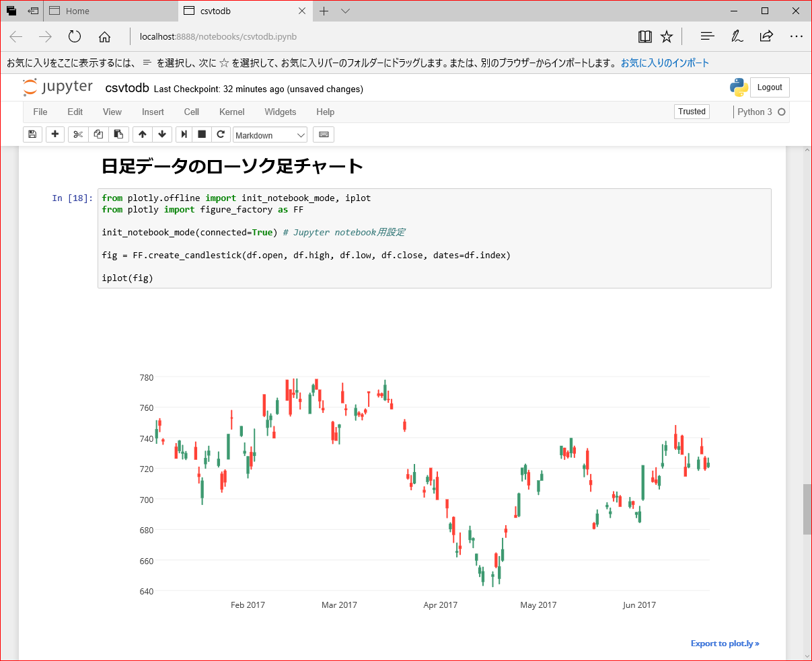Move selected cell up arrow
812x661 pixels.
point(142,134)
